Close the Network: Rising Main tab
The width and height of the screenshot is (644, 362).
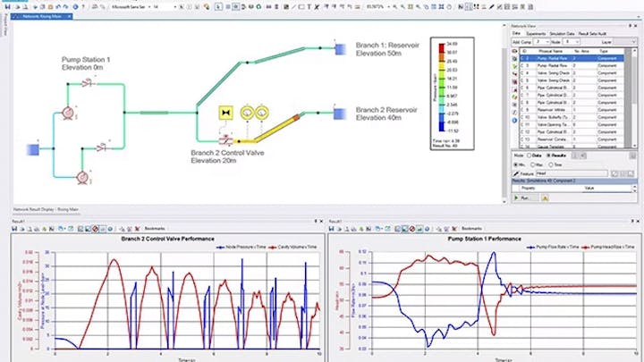click(69, 16)
